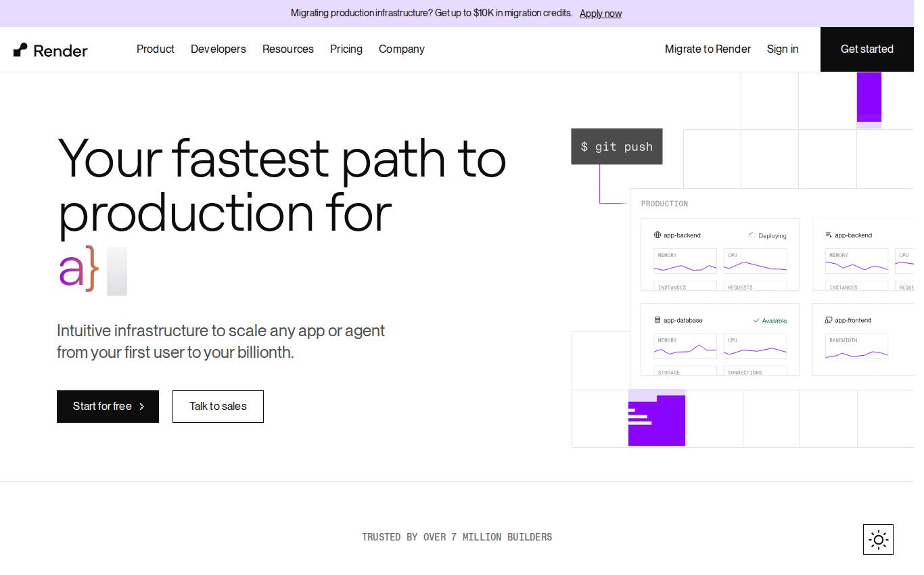Viewport: 924px width, 575px height.
Task: Click the Migrate to Render link
Action: pyautogui.click(x=708, y=49)
